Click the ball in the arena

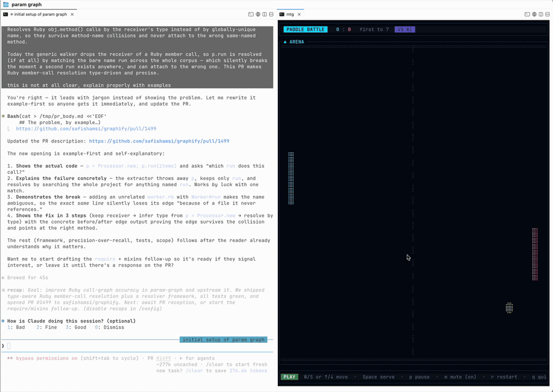[x=509, y=308]
